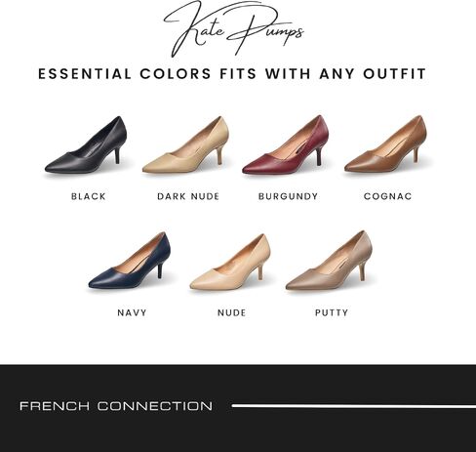Click the black pump shoe image
The width and height of the screenshot is (476, 452).
pos(86,144)
